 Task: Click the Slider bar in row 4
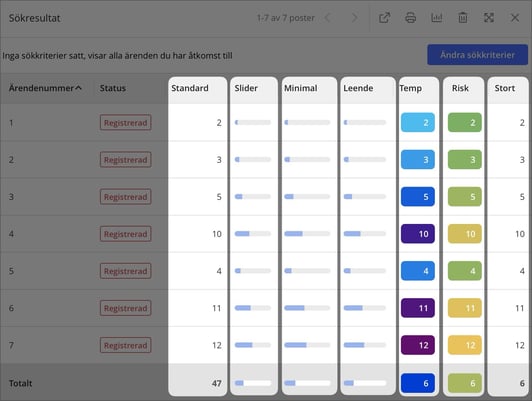pyautogui.click(x=253, y=233)
